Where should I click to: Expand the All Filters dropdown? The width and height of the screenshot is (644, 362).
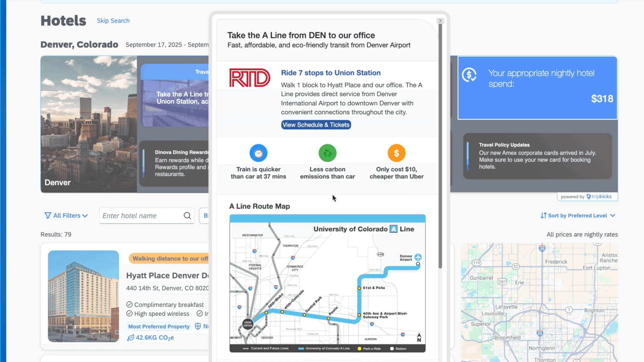[66, 216]
